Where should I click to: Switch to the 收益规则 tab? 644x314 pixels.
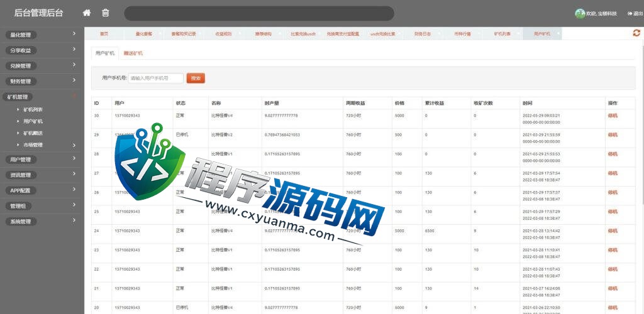point(223,34)
